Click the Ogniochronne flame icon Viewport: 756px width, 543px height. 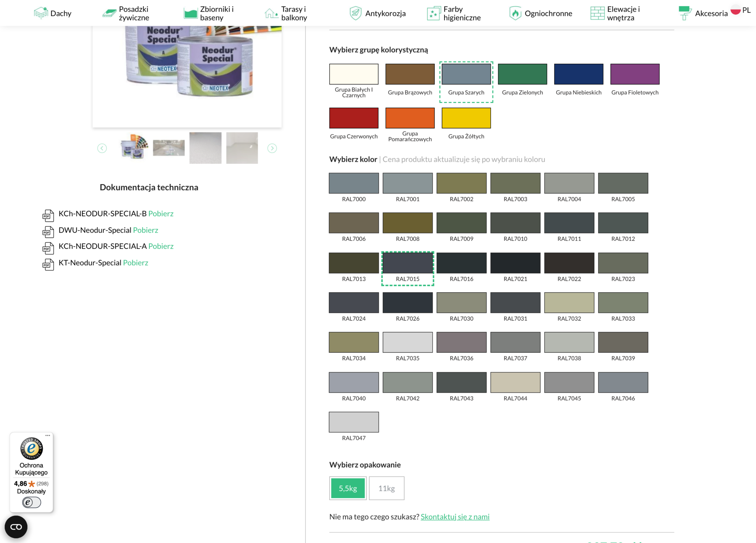pos(515,13)
